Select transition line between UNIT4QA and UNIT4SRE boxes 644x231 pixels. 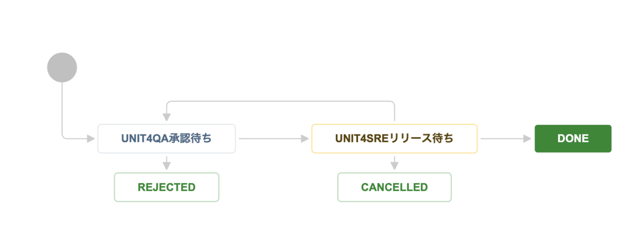tap(268, 138)
